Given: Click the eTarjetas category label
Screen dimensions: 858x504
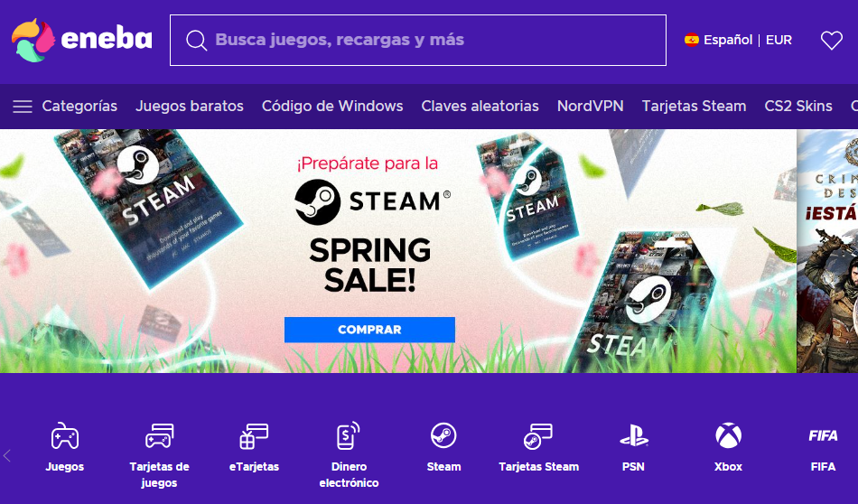Looking at the screenshot, I should coord(254,467).
